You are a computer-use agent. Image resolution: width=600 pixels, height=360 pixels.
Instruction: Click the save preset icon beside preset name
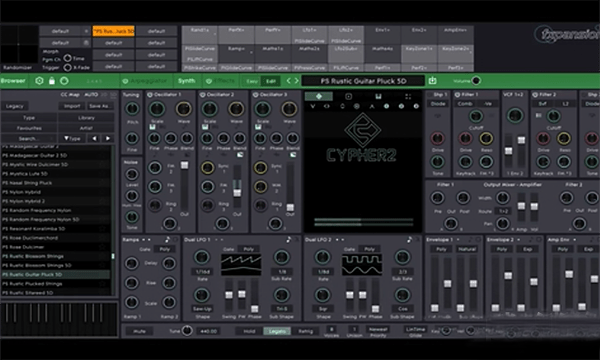pyautogui.click(x=432, y=80)
